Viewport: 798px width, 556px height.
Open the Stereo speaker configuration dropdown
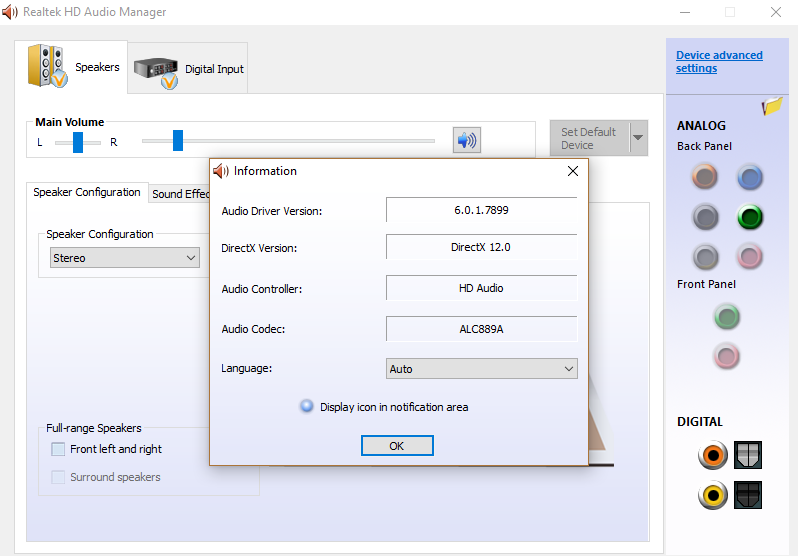coord(125,258)
